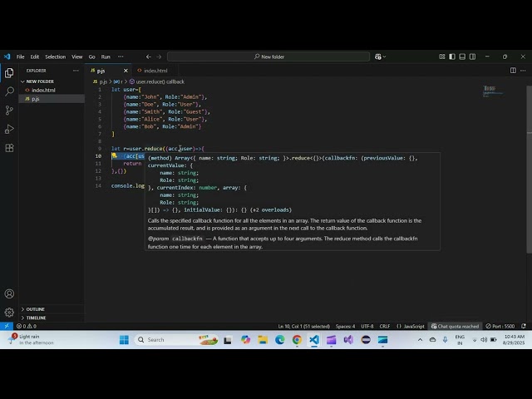Open the notifications bell in status bar
This screenshot has height=399, width=532.
524,326
